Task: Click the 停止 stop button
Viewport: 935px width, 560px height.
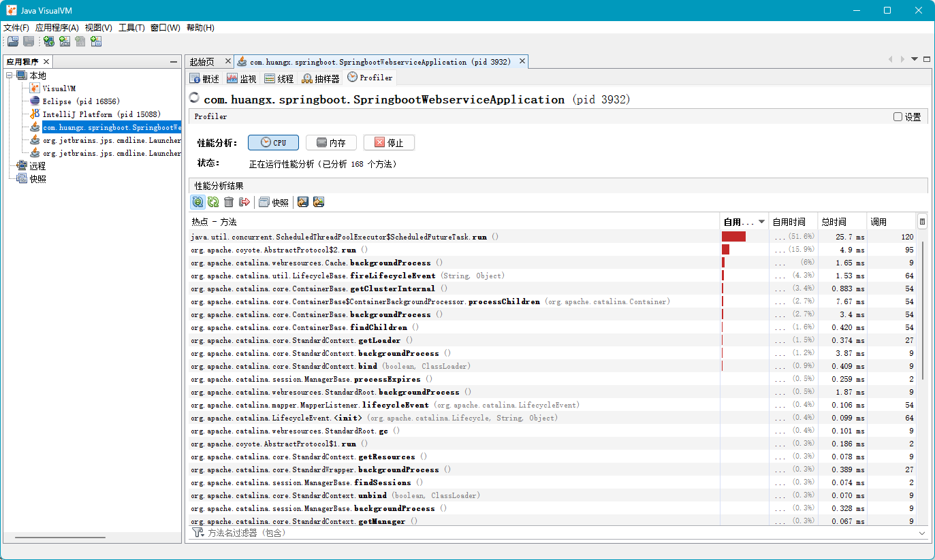Action: [x=389, y=143]
